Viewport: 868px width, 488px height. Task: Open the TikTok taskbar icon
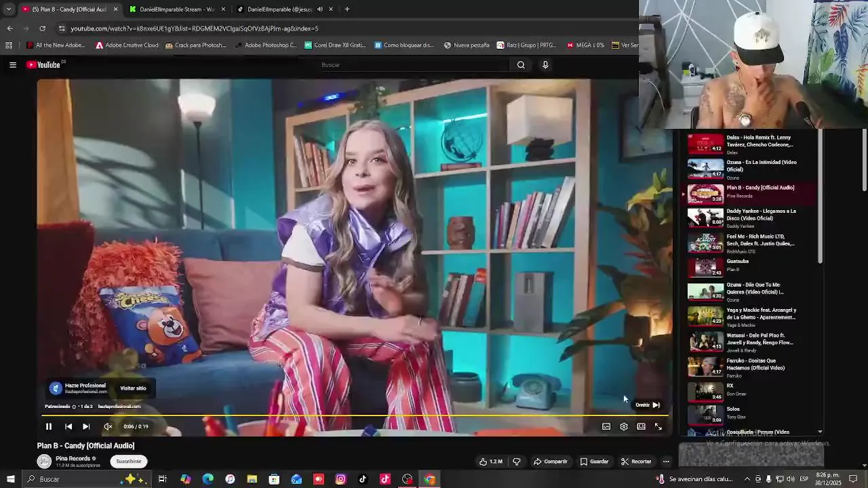pos(363,479)
